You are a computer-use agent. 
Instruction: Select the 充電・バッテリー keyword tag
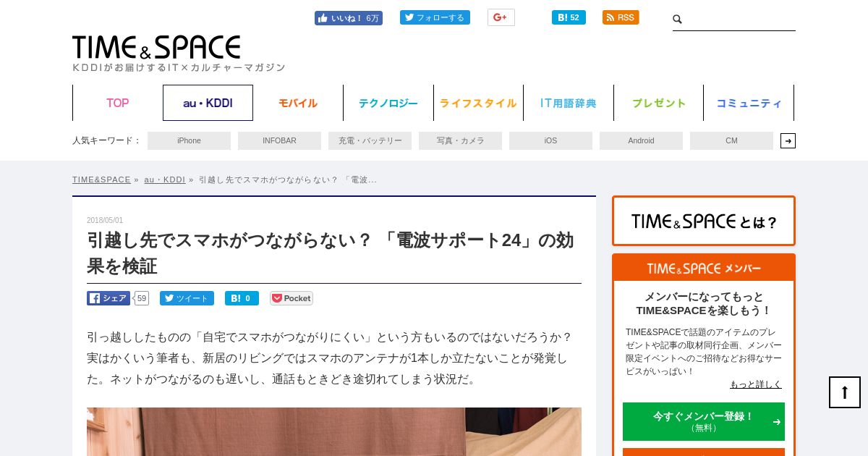coord(370,140)
